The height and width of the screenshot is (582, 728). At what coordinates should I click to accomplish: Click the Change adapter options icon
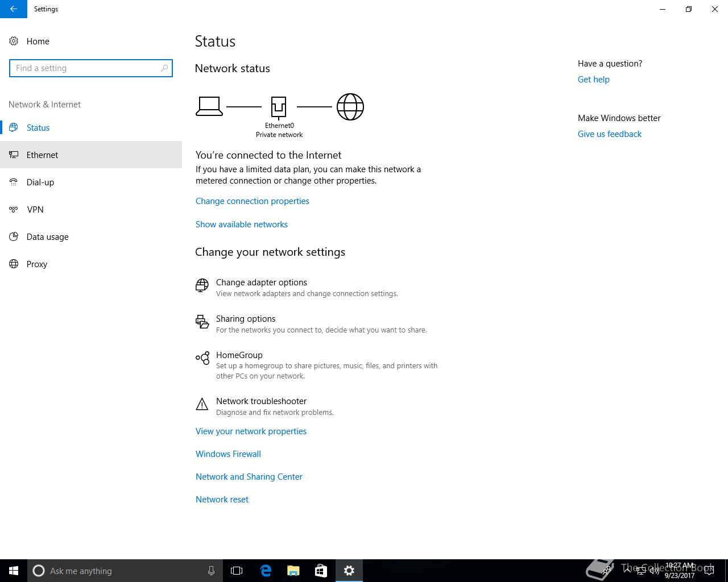click(202, 285)
